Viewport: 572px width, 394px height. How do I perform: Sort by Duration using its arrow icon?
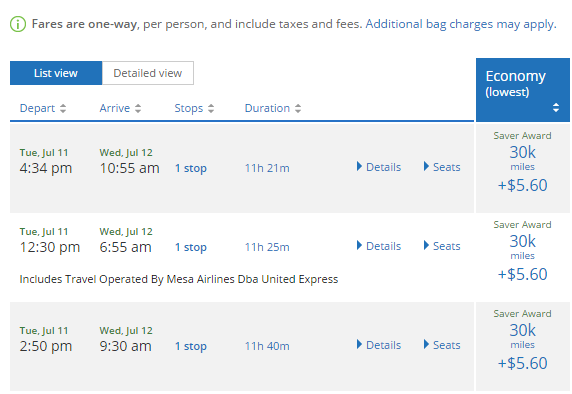[x=298, y=108]
